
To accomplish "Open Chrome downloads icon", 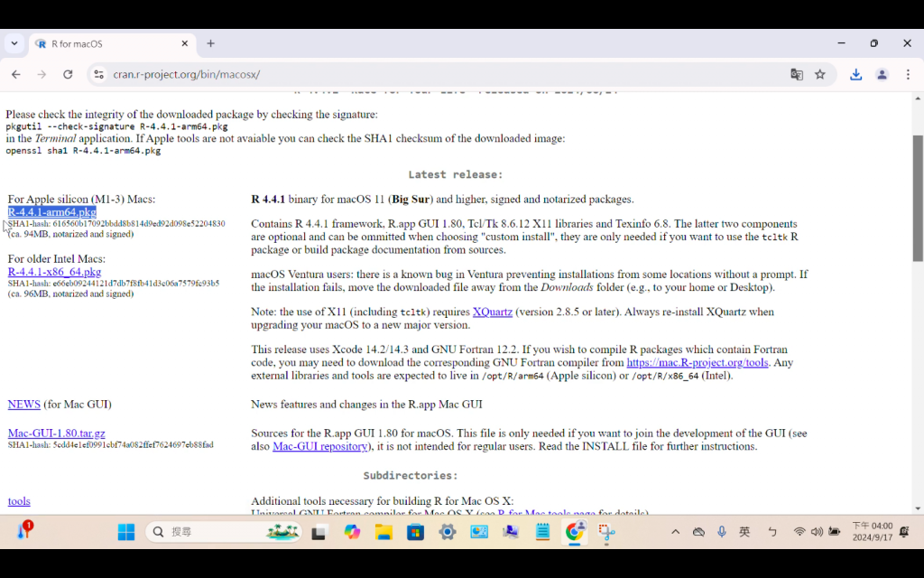I will tap(855, 74).
